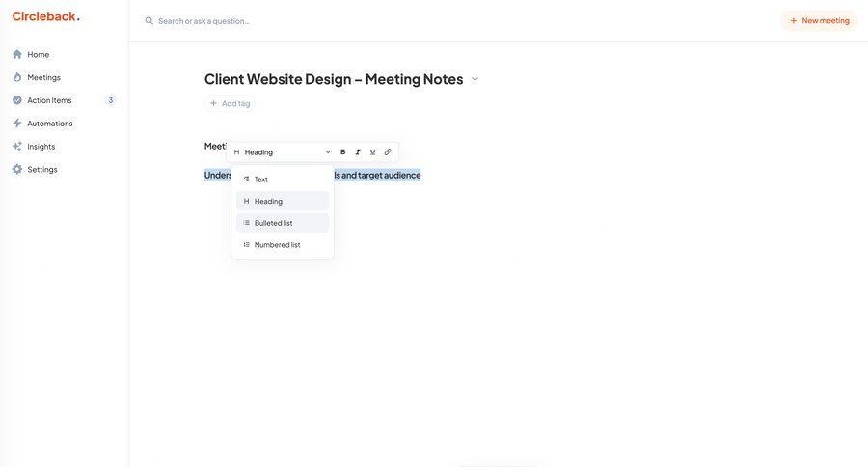
Task: Click the Automations lightning bolt icon
Action: tap(17, 124)
